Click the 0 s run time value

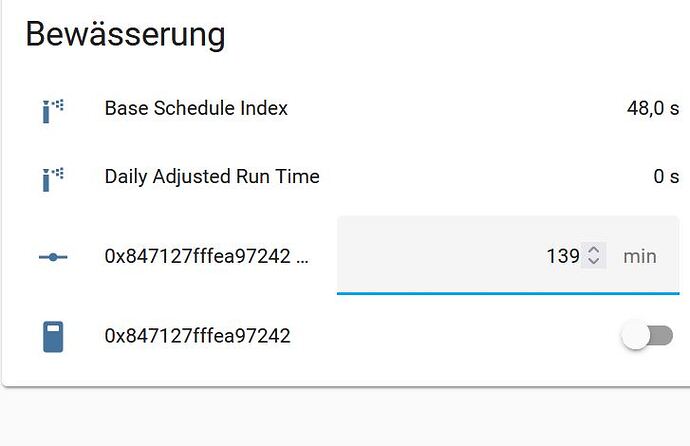pos(666,177)
